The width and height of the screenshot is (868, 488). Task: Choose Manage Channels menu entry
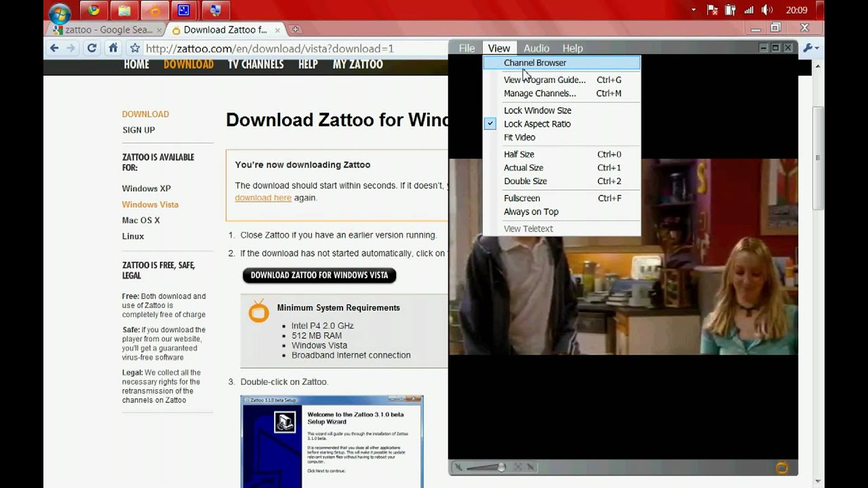click(x=561, y=94)
